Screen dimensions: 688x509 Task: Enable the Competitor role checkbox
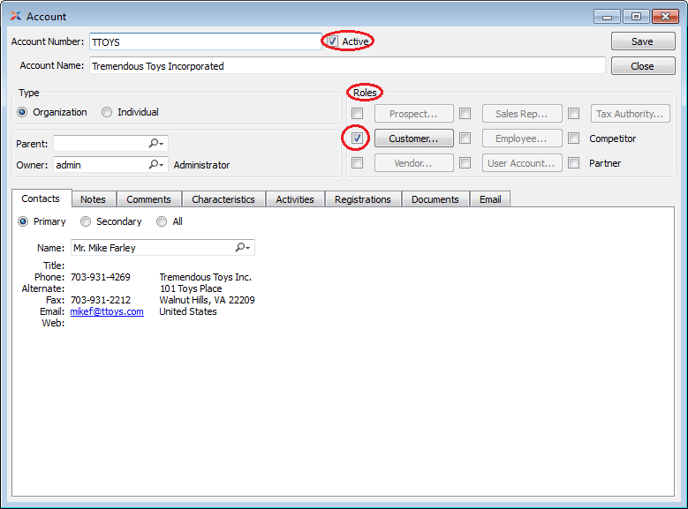click(x=574, y=139)
